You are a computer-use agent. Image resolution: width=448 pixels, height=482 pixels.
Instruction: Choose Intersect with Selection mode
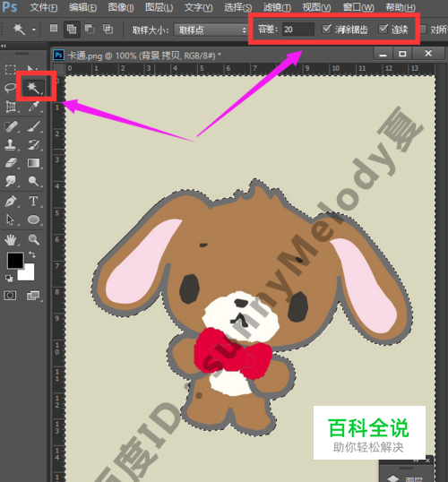coord(108,29)
